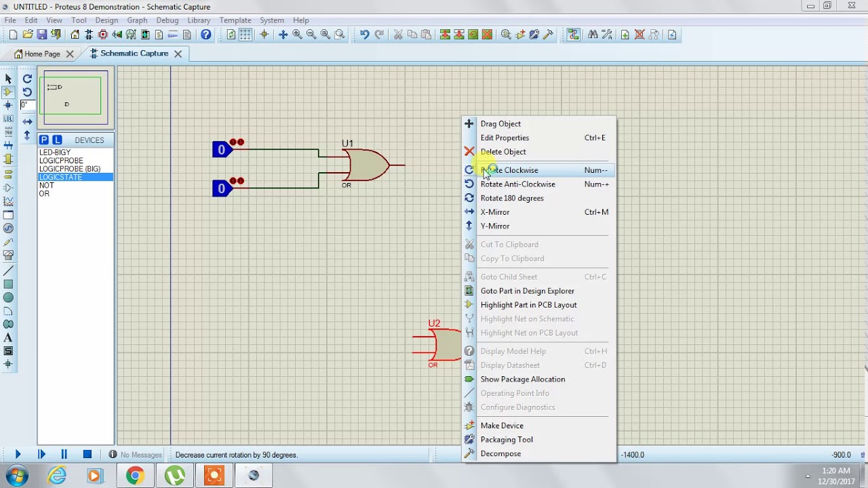Screen dimensions: 868x488
Task: Select the 2D Graphics Circle tool
Action: (8, 298)
